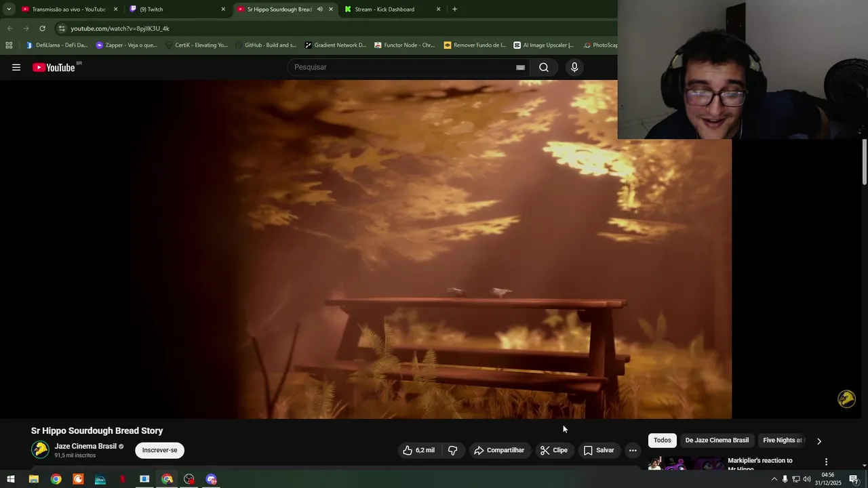Close the Twitch tab
868x488 pixels.
pos(223,9)
